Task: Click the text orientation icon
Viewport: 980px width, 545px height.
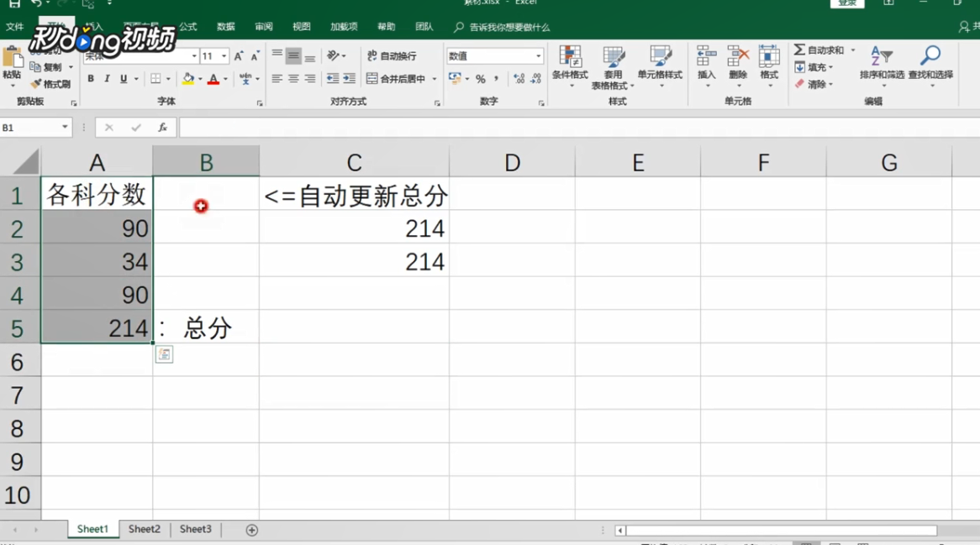Action: click(x=334, y=55)
